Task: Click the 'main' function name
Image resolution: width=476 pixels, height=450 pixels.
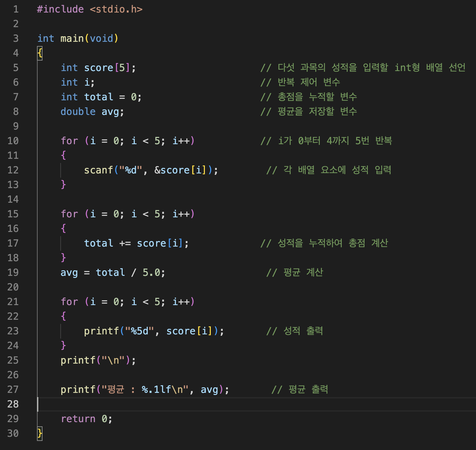Action: (72, 38)
